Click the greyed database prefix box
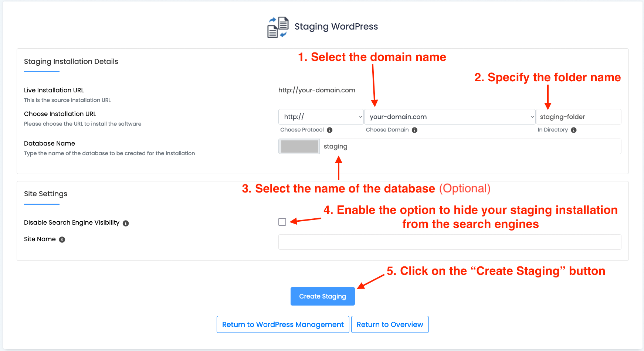 [x=299, y=146]
